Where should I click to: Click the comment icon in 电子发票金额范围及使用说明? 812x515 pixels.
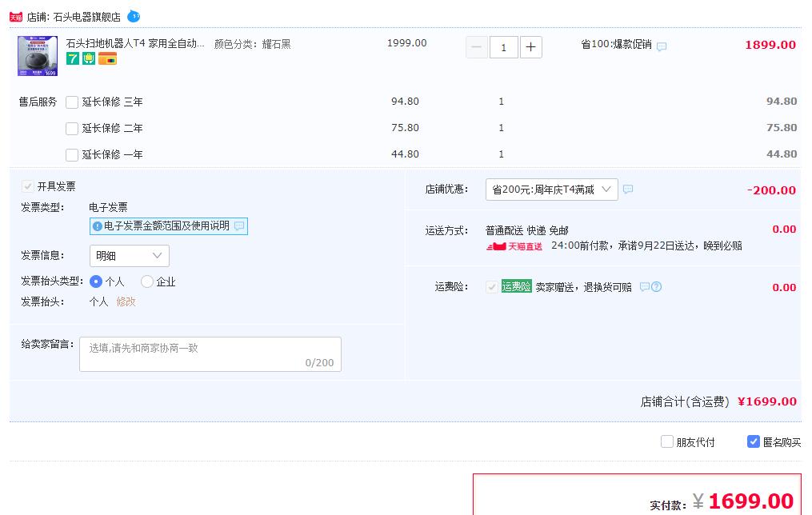click(x=239, y=226)
